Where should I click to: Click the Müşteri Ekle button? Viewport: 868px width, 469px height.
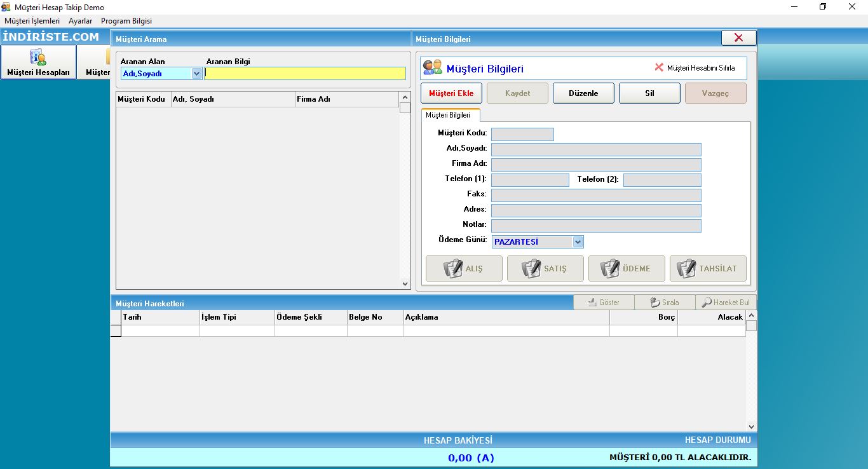click(451, 93)
